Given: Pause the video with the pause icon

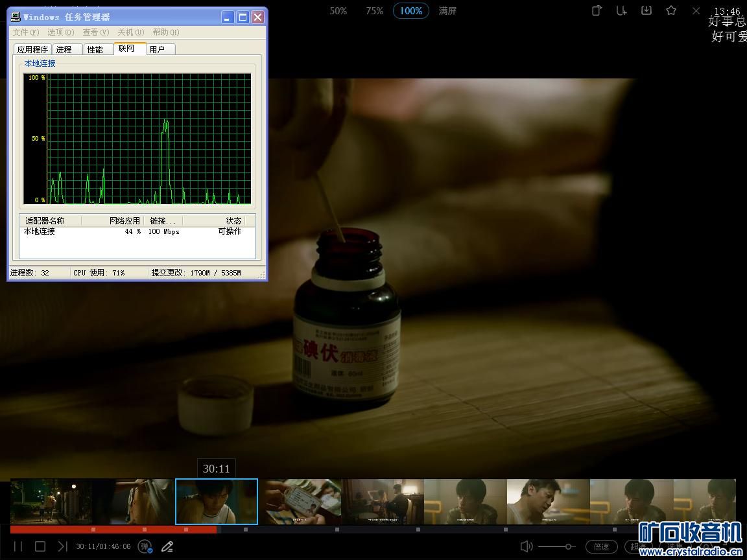Looking at the screenshot, I should tap(18, 546).
